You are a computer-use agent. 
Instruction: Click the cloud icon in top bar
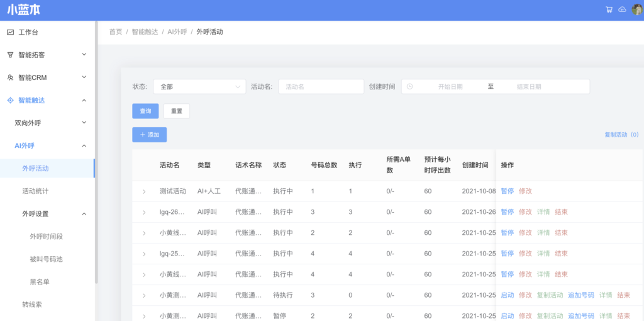click(x=622, y=9)
